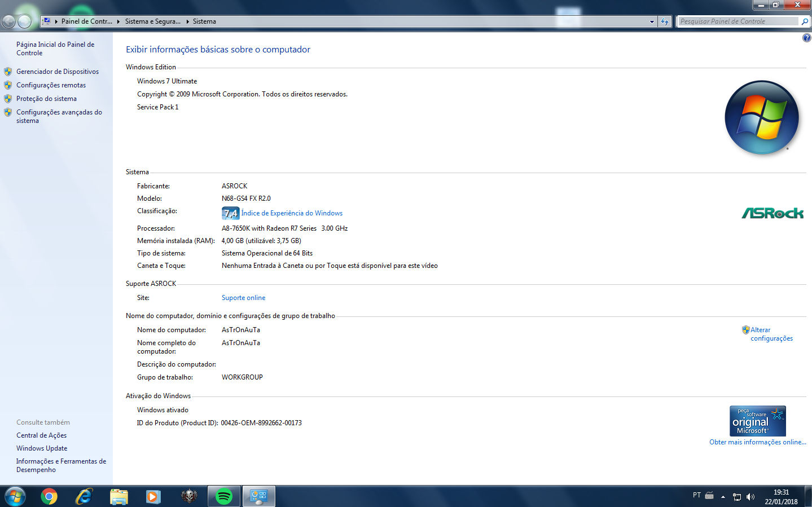Click the genuine Microsoft software badge
Image resolution: width=812 pixels, height=507 pixels.
pos(757,421)
